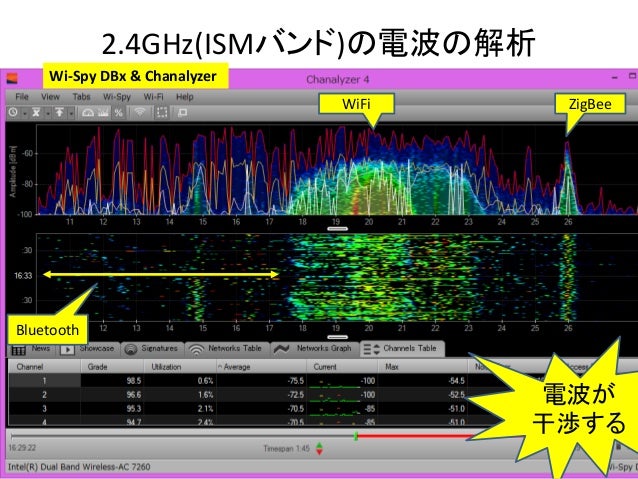Open the File menu
The height and width of the screenshot is (479, 638).
[x=22, y=97]
